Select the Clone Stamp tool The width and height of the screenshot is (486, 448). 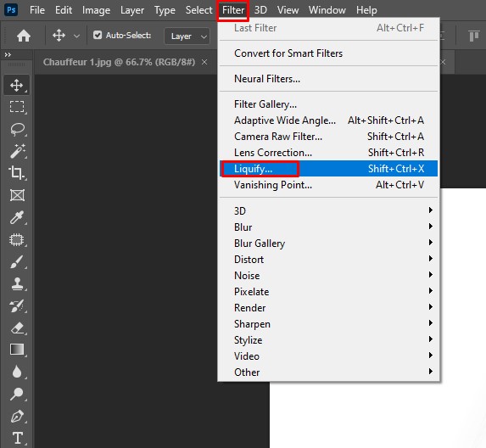(x=17, y=283)
